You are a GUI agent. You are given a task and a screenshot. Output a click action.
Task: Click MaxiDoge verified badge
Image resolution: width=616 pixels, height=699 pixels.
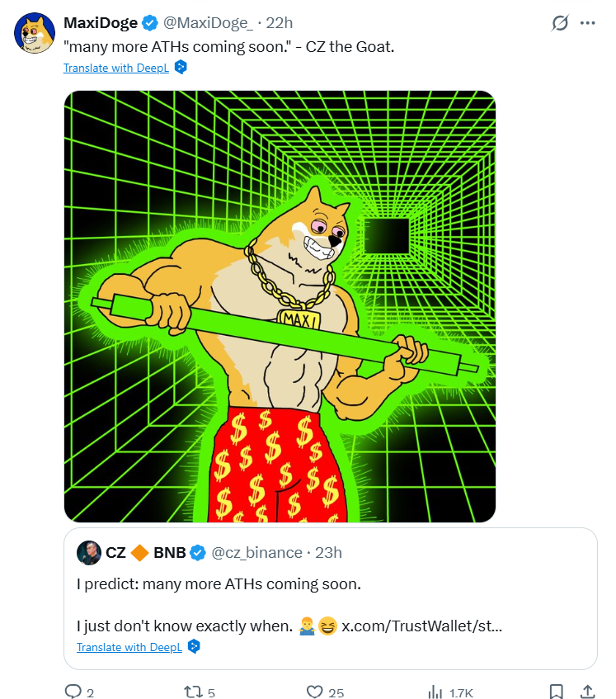point(150,23)
